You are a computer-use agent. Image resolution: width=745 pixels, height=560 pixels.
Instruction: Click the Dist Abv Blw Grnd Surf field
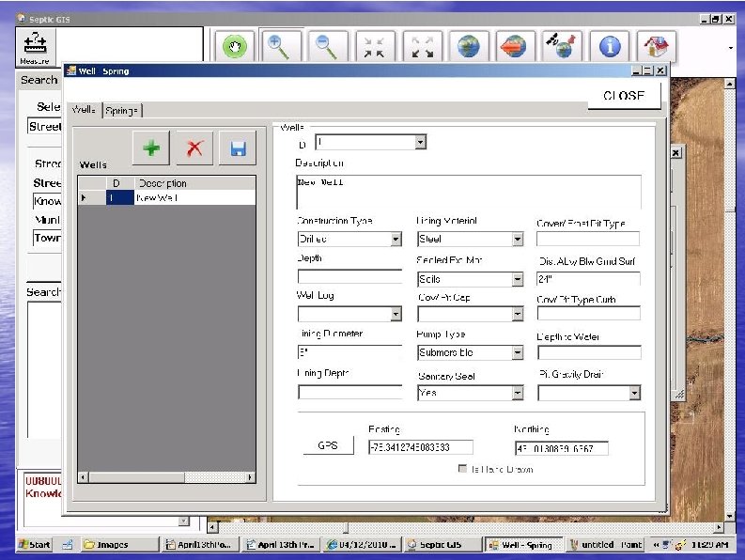click(x=588, y=278)
